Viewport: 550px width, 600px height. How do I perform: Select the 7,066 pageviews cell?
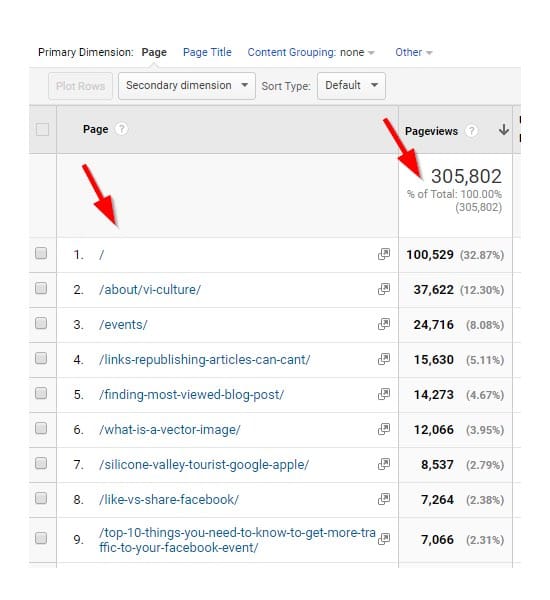coord(437,540)
